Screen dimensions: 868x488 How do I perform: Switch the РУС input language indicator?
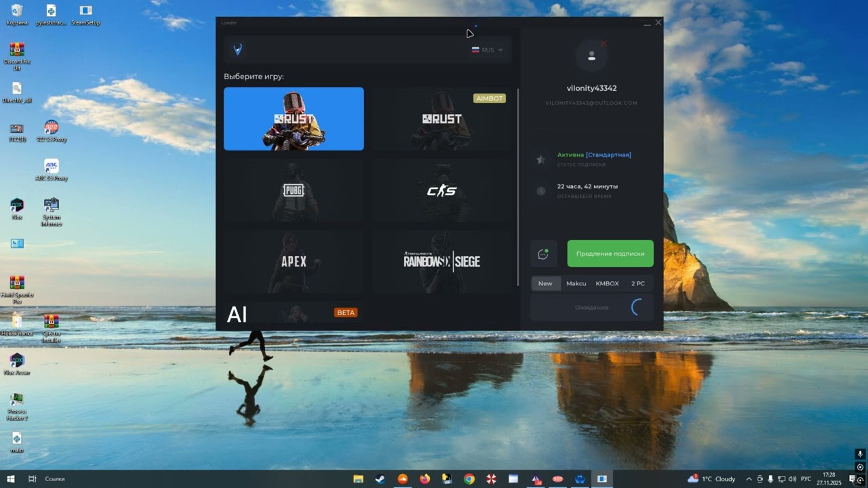[806, 479]
